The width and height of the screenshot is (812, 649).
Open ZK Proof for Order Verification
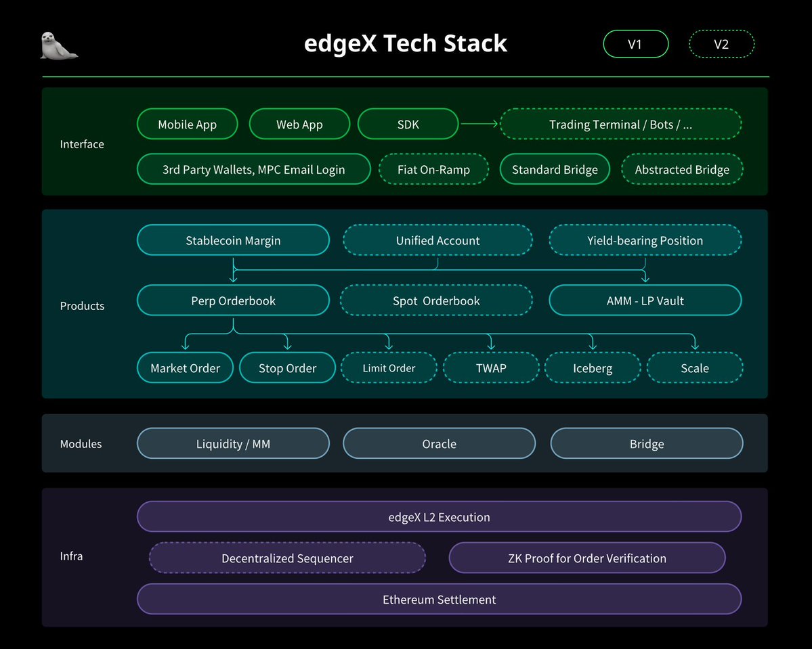[x=587, y=558]
